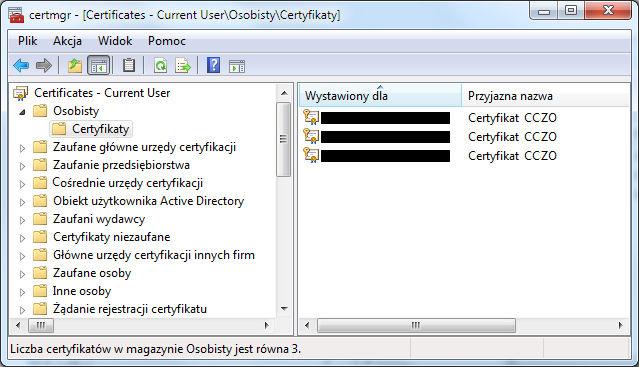
Task: Expand Obiekt użytkownika Active Directory node
Action: coord(22,202)
